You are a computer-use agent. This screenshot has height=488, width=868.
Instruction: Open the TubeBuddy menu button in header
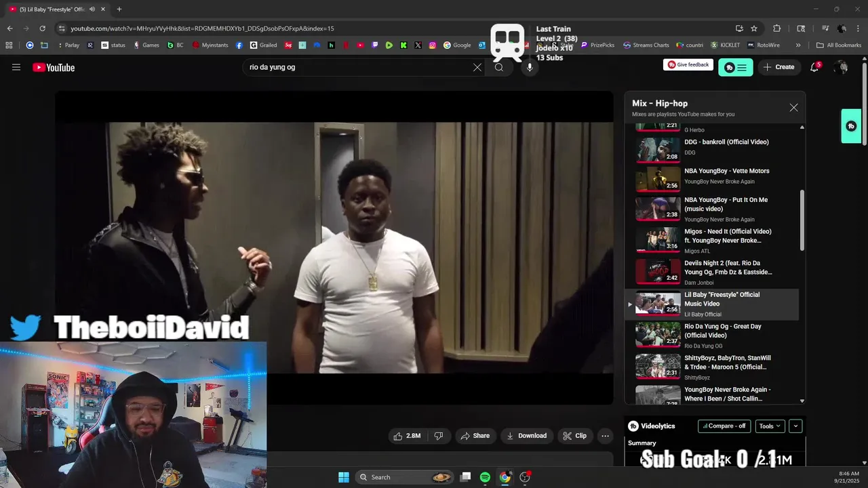point(736,67)
